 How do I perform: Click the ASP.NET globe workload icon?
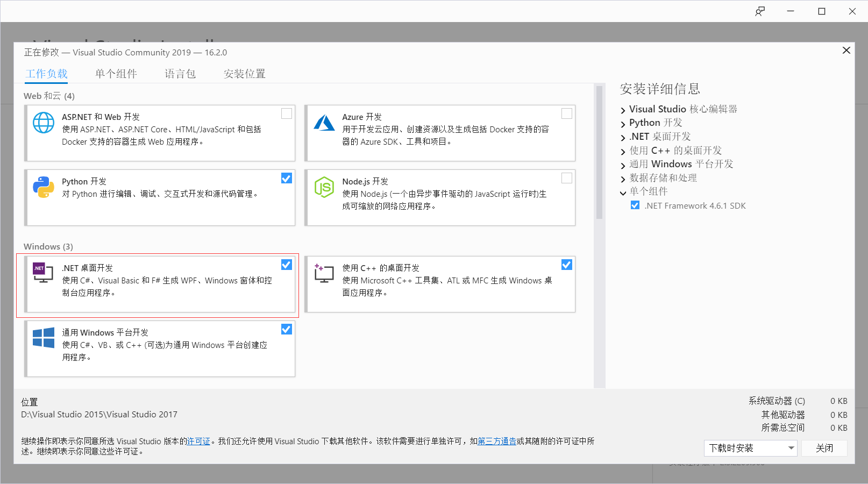44,123
